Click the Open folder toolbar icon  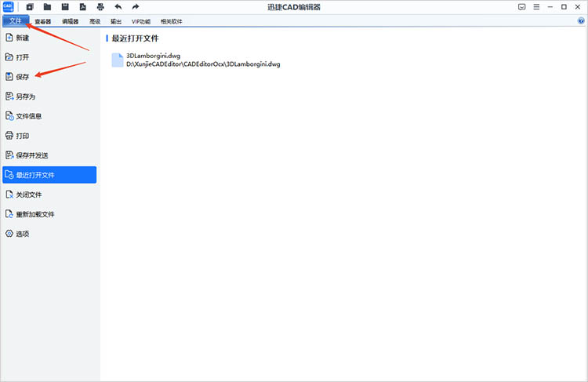click(x=47, y=7)
